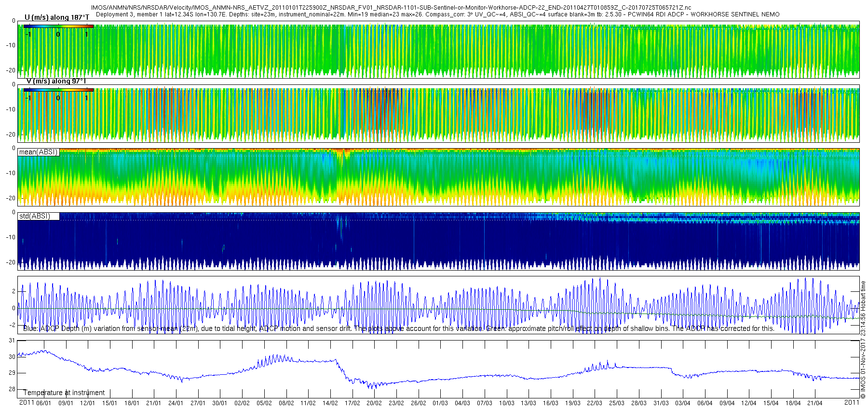This screenshot has width=868, height=410.
Task: Click the "U (m/s) along 187°T" panel label
Action: [x=57, y=17]
